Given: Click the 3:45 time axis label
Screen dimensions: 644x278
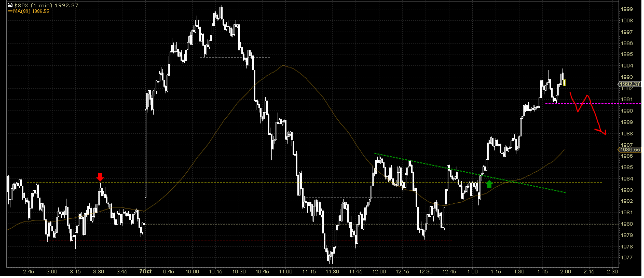Looking at the screenshot, I should click(122, 271).
